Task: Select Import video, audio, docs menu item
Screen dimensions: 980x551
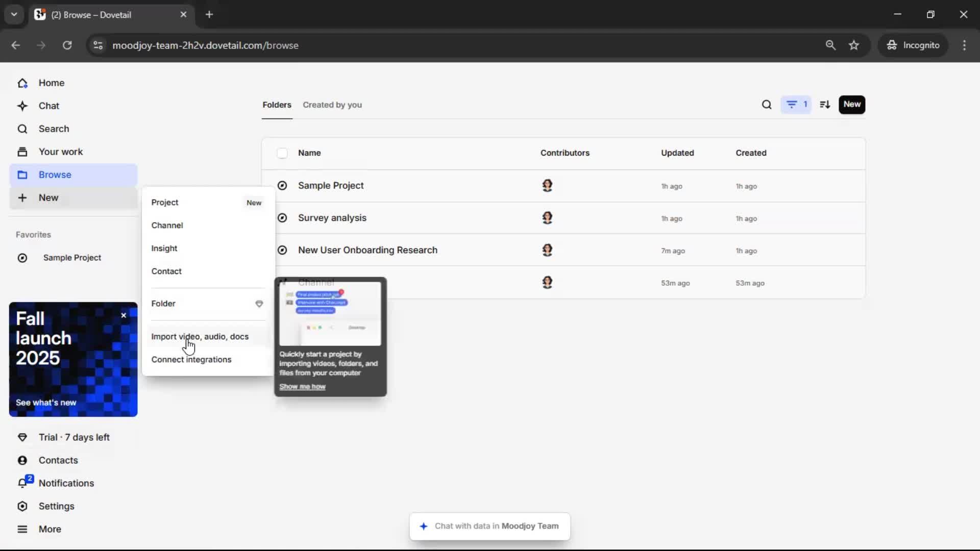Action: (x=200, y=336)
